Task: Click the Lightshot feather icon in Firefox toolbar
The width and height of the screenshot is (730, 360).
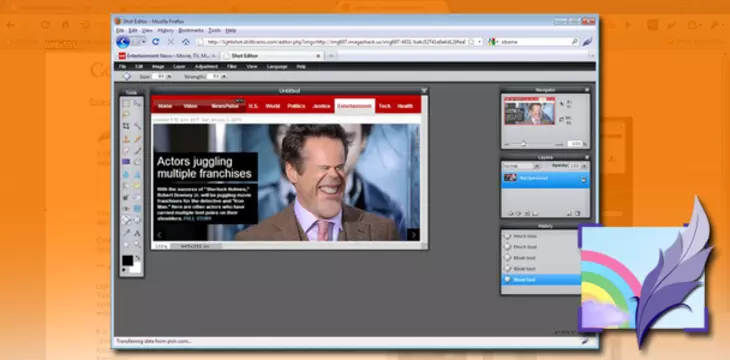Action: pyautogui.click(x=587, y=41)
